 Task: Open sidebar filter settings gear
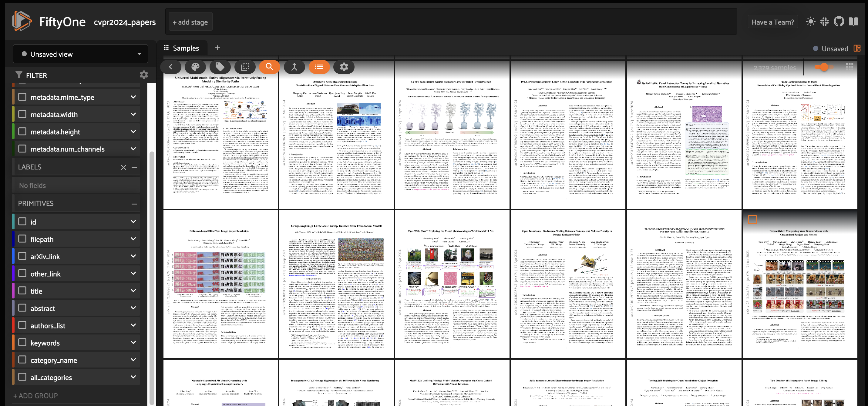[144, 75]
